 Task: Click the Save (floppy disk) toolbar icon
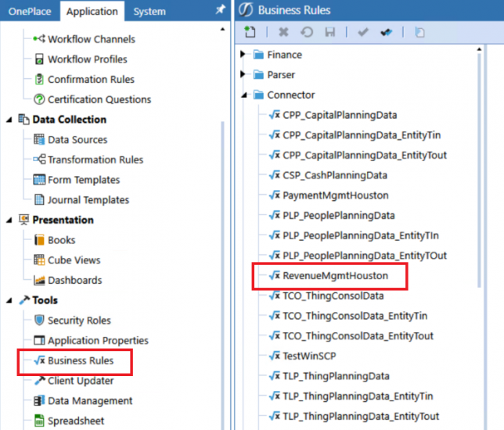click(x=329, y=32)
